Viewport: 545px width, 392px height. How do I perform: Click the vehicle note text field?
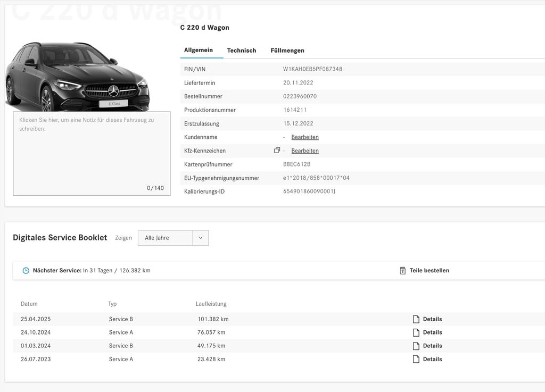click(92, 153)
